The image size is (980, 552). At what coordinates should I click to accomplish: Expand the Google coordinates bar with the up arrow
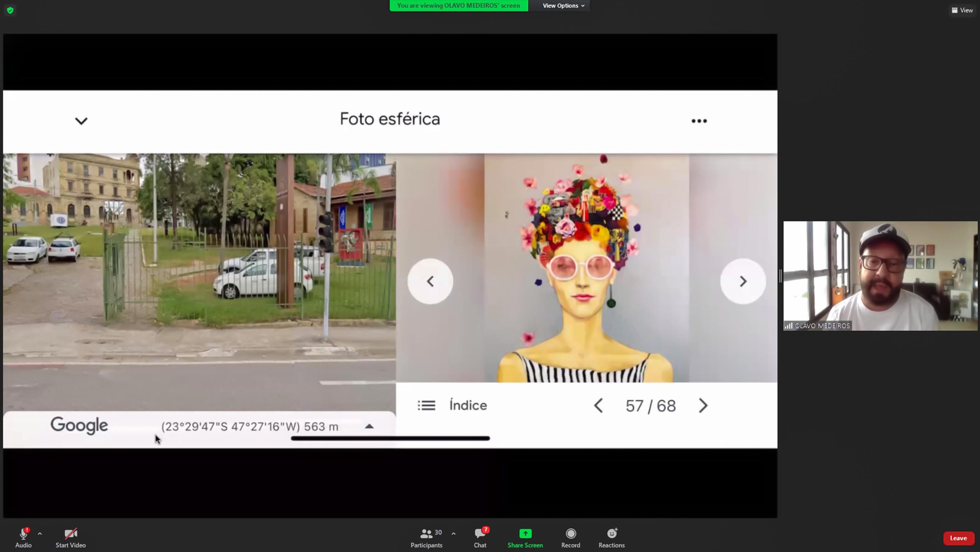pos(369,426)
